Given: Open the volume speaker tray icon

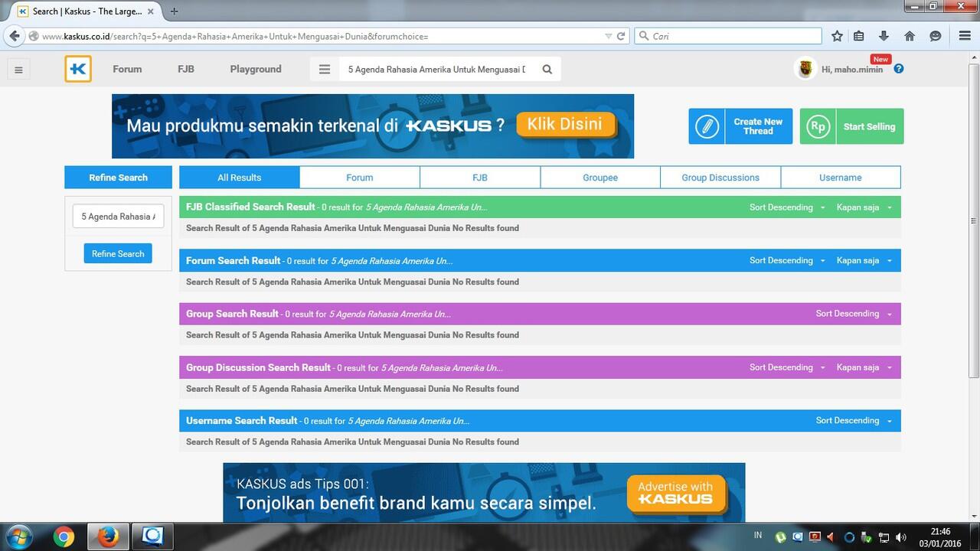Looking at the screenshot, I should (x=900, y=537).
